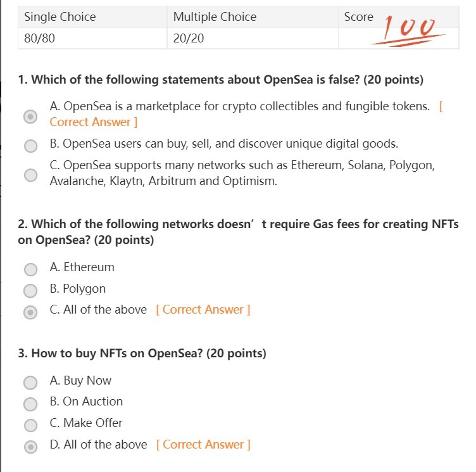Click the question 3 heading 'How to buy NFTs'
This screenshot has width=476, height=472.
(142, 354)
